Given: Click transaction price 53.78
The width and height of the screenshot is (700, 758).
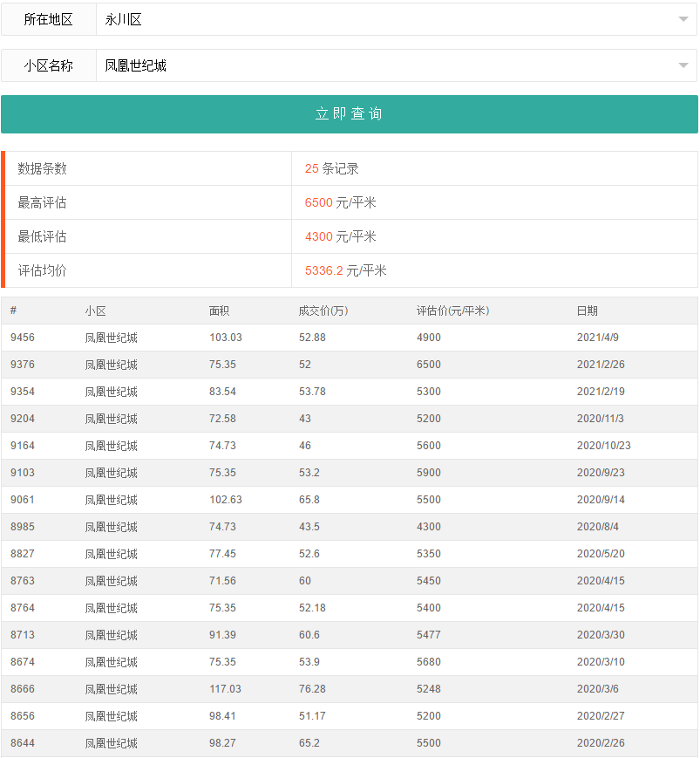Looking at the screenshot, I should pos(312,392).
